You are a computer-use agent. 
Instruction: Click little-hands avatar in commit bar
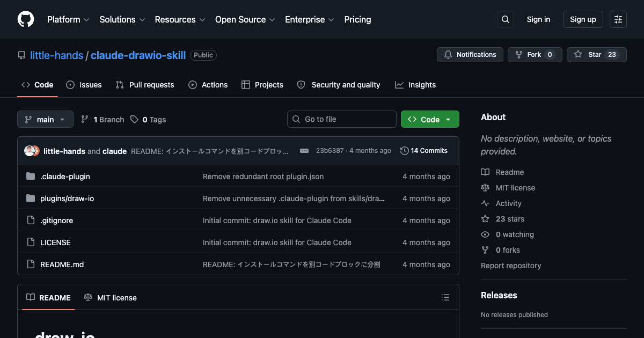tap(30, 151)
